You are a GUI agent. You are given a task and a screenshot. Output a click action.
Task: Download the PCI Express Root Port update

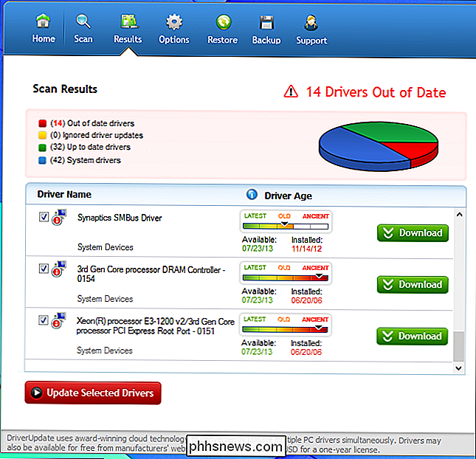(x=413, y=337)
